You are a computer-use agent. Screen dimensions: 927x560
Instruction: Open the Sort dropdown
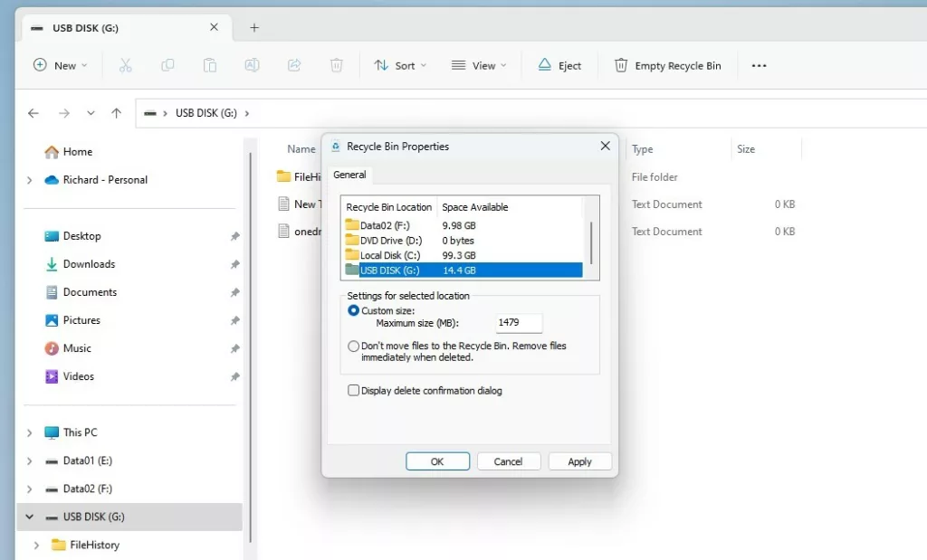point(400,65)
